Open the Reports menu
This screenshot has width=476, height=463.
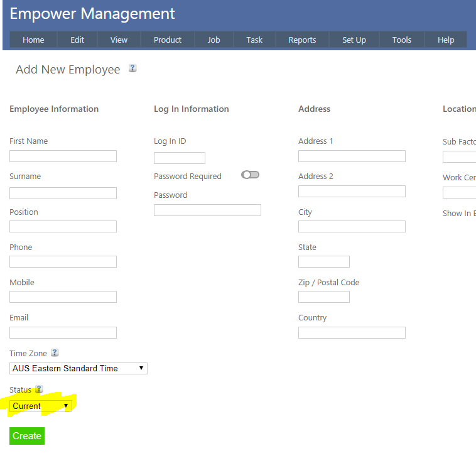[x=302, y=40]
